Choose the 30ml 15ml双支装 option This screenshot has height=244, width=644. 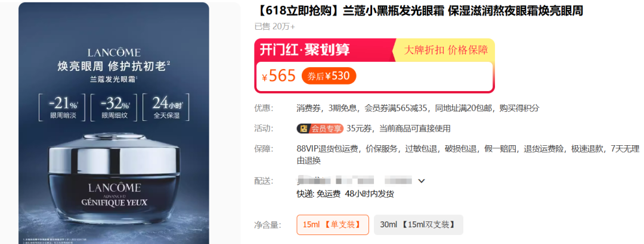pos(418,225)
